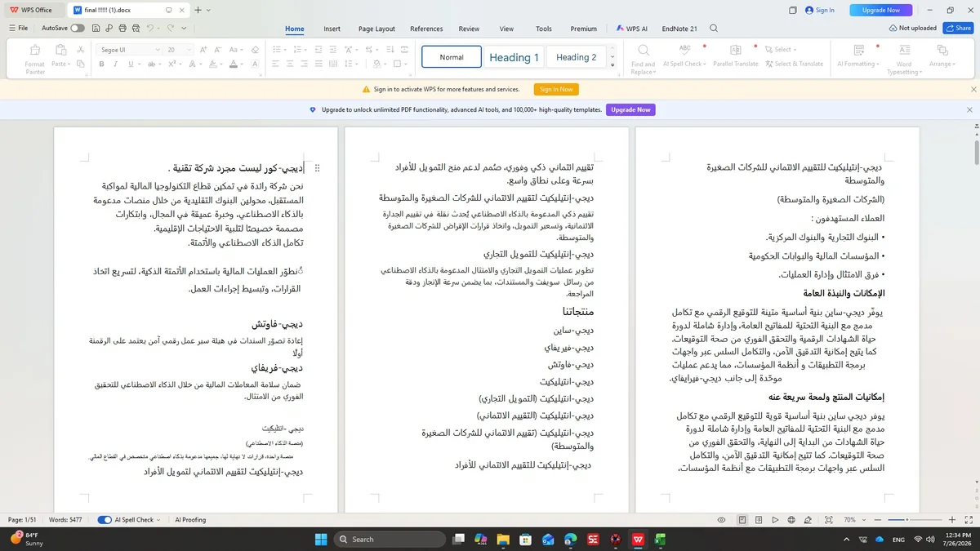Image resolution: width=980 pixels, height=551 pixels.
Task: Open the Review tab
Action: (469, 29)
